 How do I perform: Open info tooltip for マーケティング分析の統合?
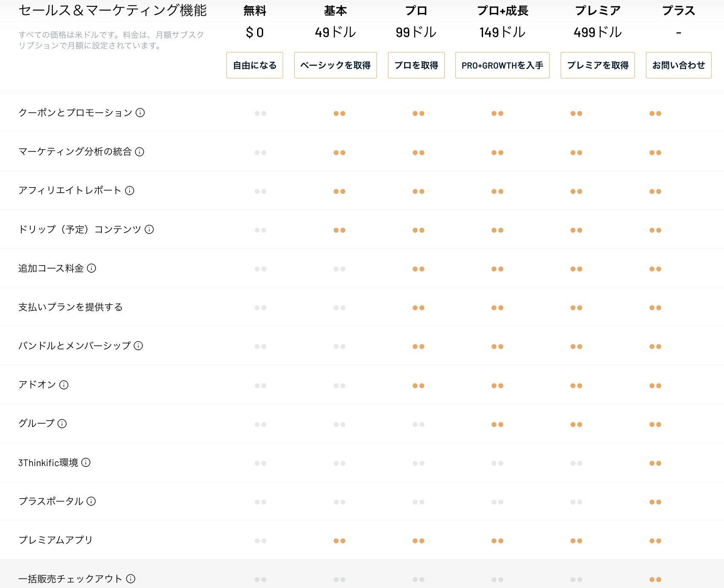(x=139, y=152)
